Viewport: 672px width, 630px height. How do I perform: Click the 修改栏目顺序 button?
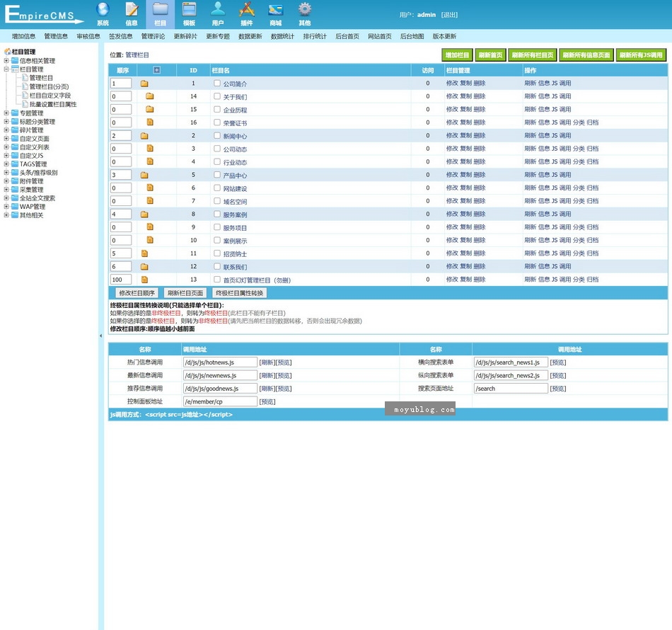137,293
